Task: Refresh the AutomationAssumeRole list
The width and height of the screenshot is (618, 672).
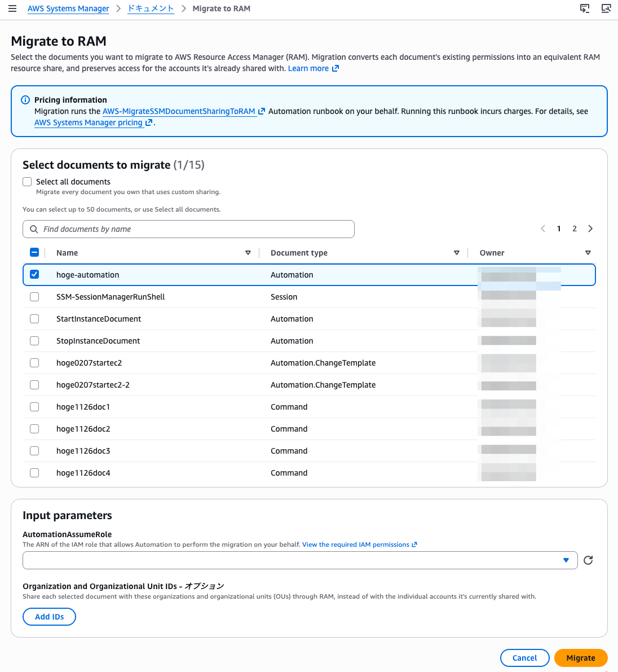Action: tap(588, 560)
